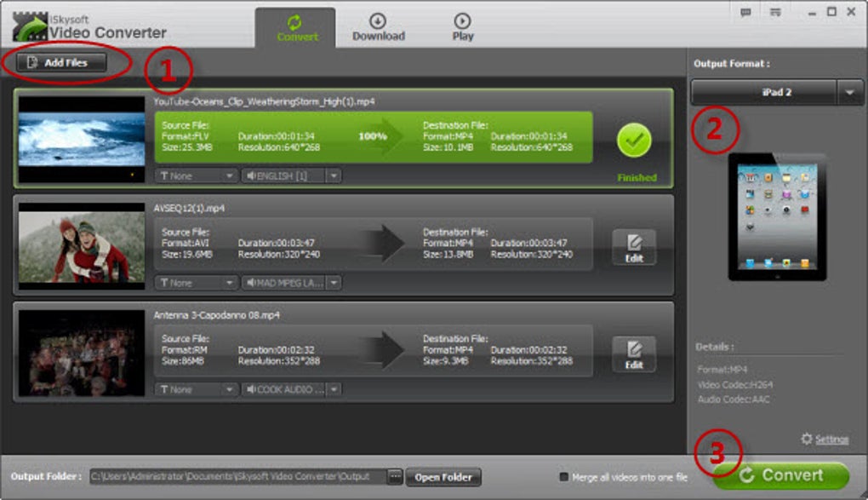Edit the Antenna 3-Capodanno 08.mp4 video
The image size is (868, 500).
pos(634,354)
